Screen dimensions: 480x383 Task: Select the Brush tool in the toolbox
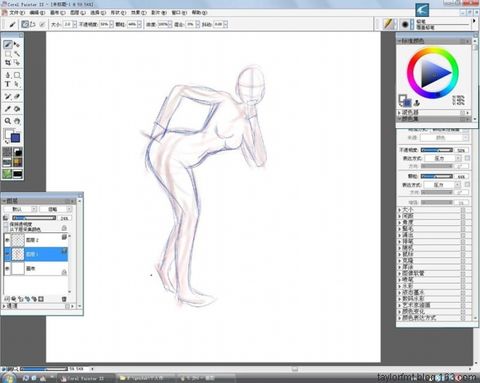(x=8, y=45)
